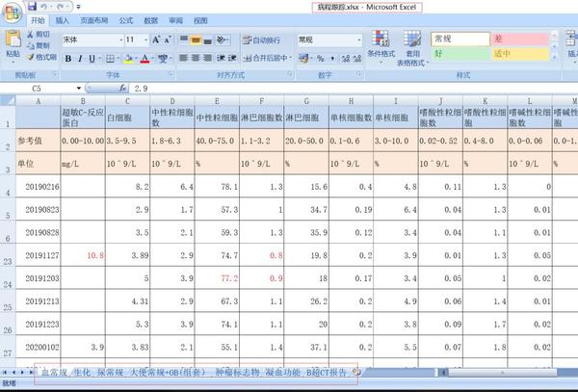Switch to the 插入 (Insert) ribbon tab

[x=62, y=20]
